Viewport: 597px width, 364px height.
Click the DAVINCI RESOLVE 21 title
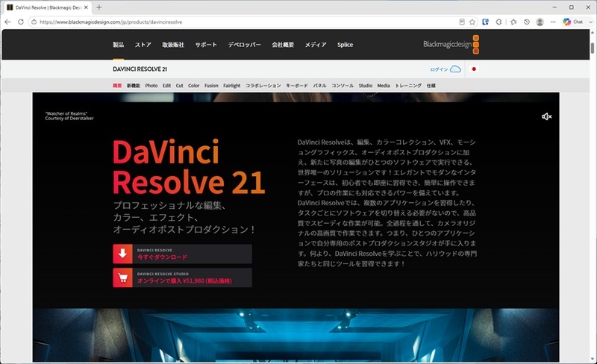point(140,69)
